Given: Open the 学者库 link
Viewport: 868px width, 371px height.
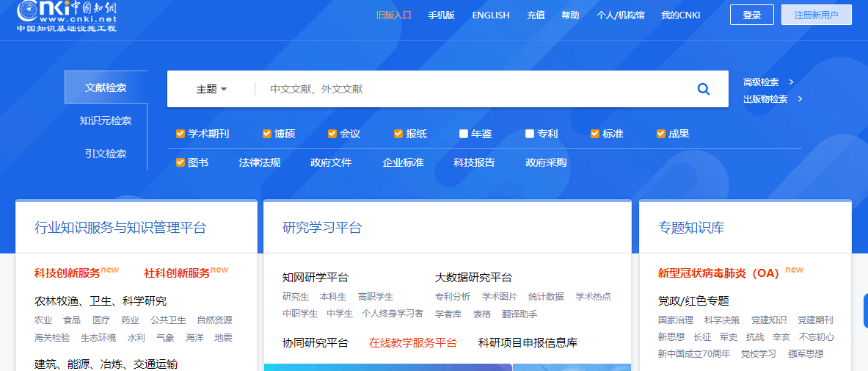Looking at the screenshot, I should (x=448, y=314).
